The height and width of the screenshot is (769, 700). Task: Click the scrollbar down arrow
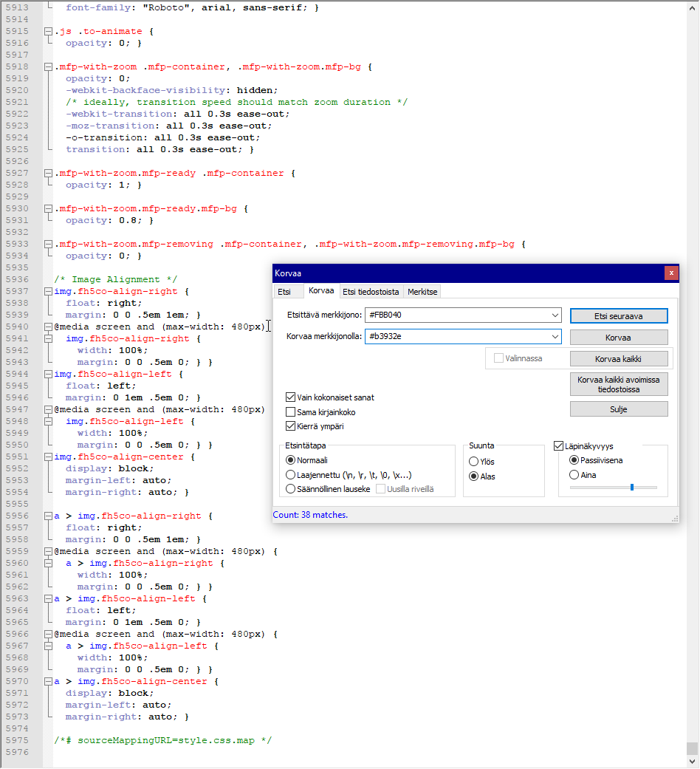692,761
